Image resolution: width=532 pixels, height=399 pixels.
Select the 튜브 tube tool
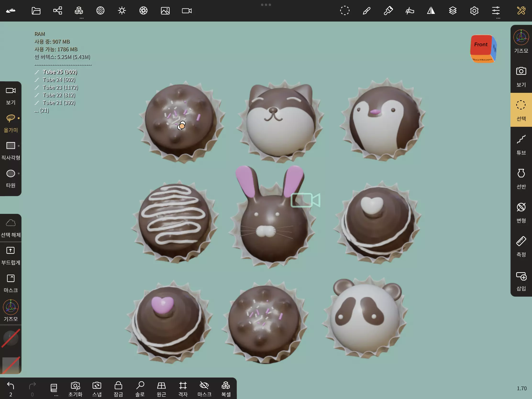(x=521, y=144)
